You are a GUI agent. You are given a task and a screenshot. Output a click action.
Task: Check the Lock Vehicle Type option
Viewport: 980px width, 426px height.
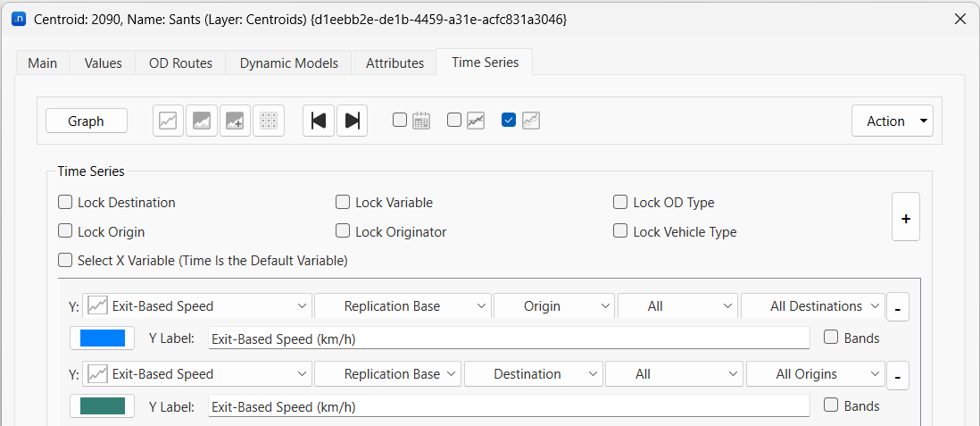[620, 231]
